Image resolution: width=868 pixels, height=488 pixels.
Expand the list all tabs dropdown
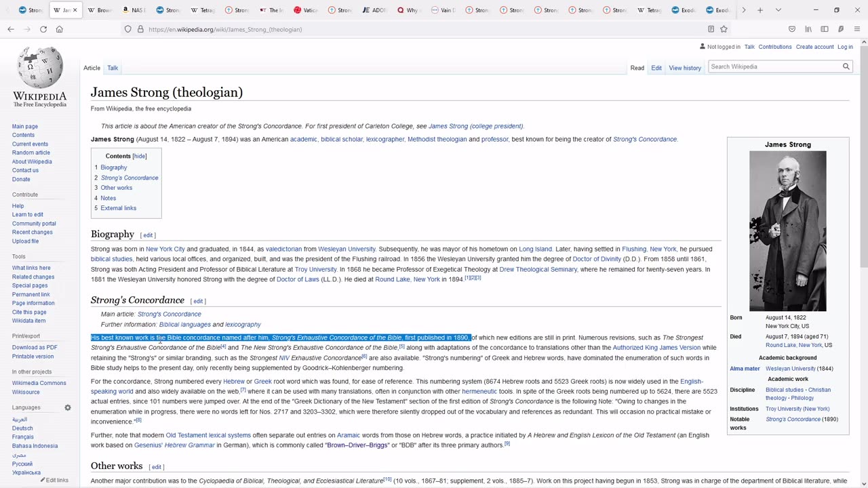(x=778, y=10)
